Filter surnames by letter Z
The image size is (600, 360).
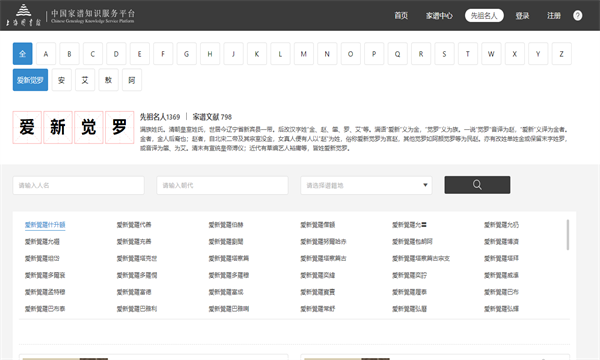(x=562, y=54)
